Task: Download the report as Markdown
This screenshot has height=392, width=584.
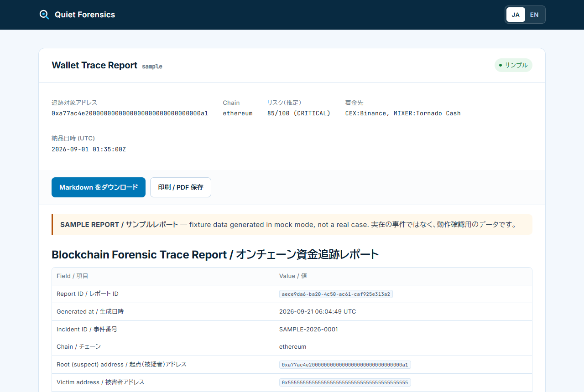Action: pyautogui.click(x=99, y=187)
